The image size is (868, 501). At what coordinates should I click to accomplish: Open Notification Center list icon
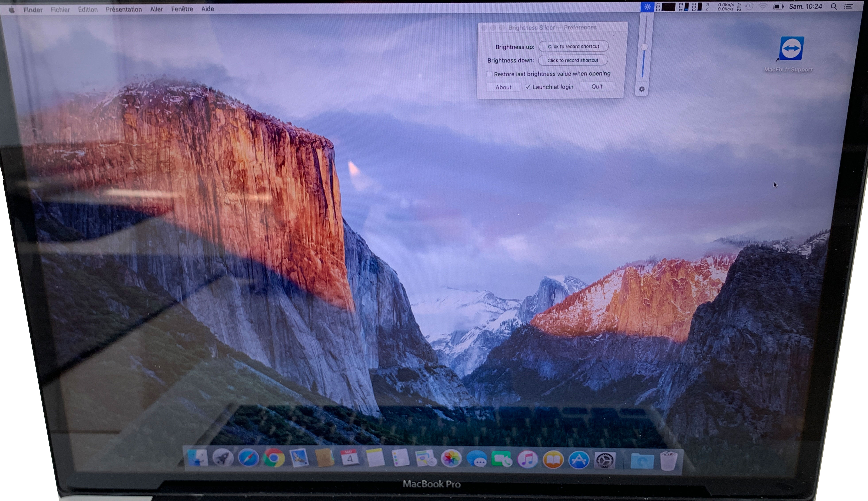point(848,7)
